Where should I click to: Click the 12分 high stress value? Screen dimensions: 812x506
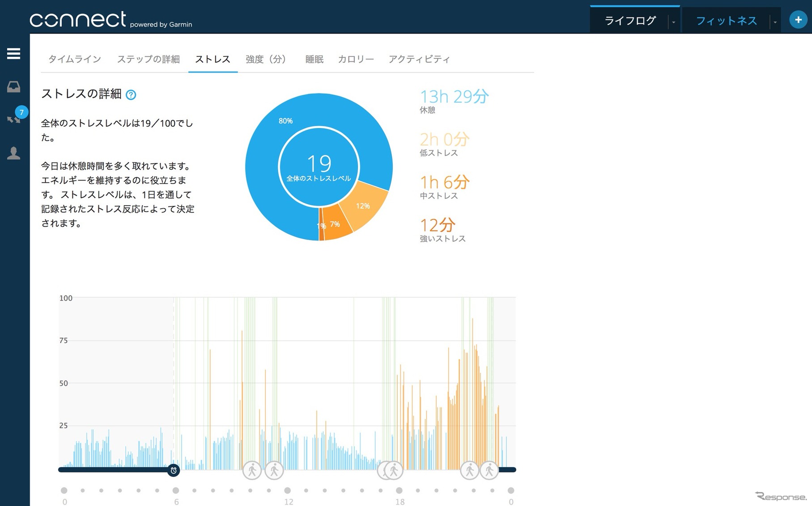click(x=438, y=225)
